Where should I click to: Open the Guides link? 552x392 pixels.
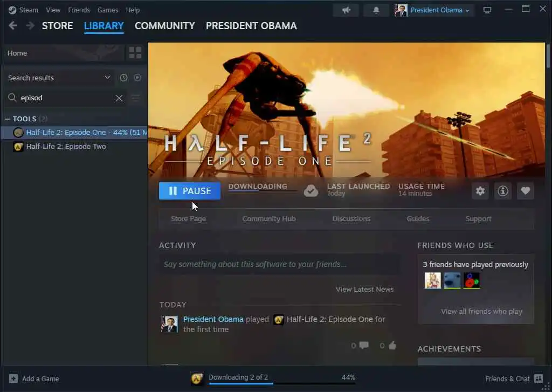pos(418,219)
